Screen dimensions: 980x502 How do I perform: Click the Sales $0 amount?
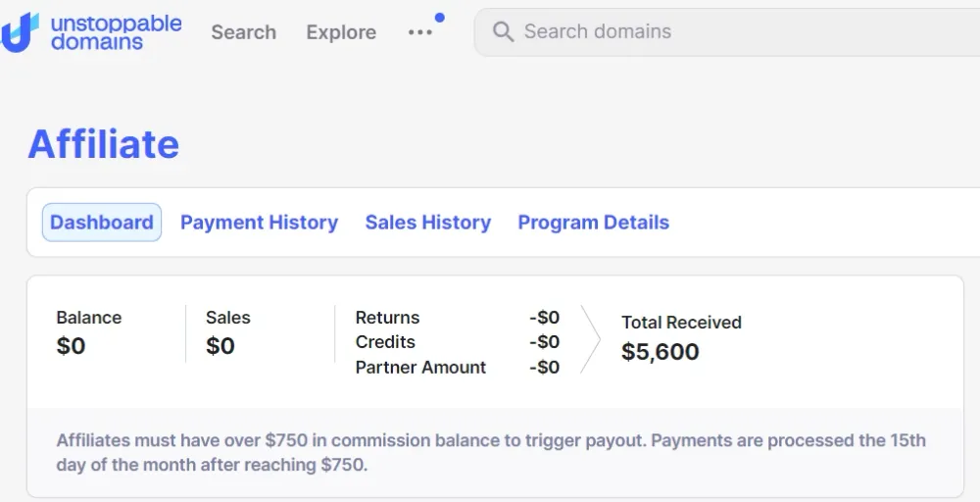(x=220, y=346)
